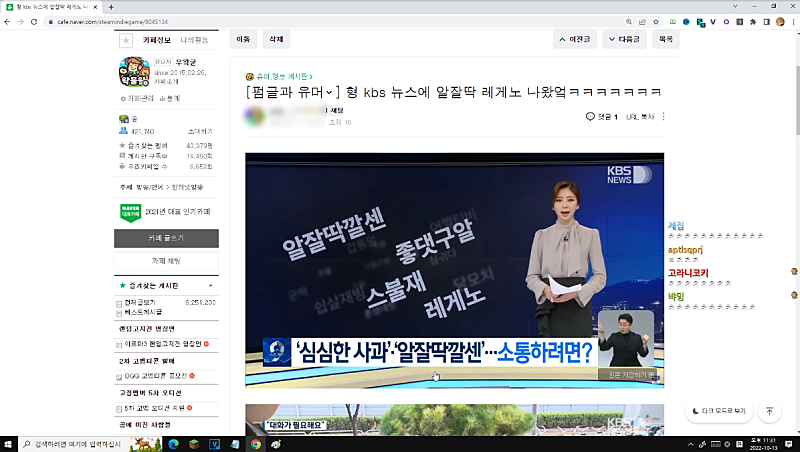Click the 삭제 delete button
Screen dimensions: 800x452
276,39
